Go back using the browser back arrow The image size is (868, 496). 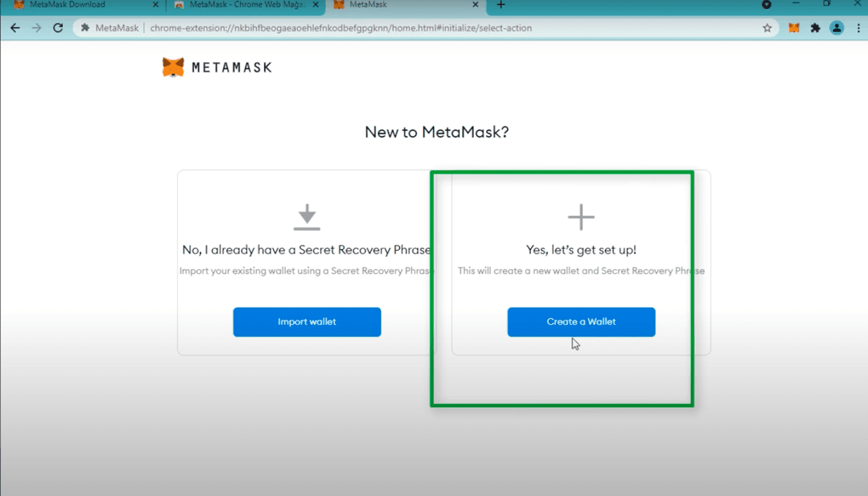pyautogui.click(x=15, y=28)
